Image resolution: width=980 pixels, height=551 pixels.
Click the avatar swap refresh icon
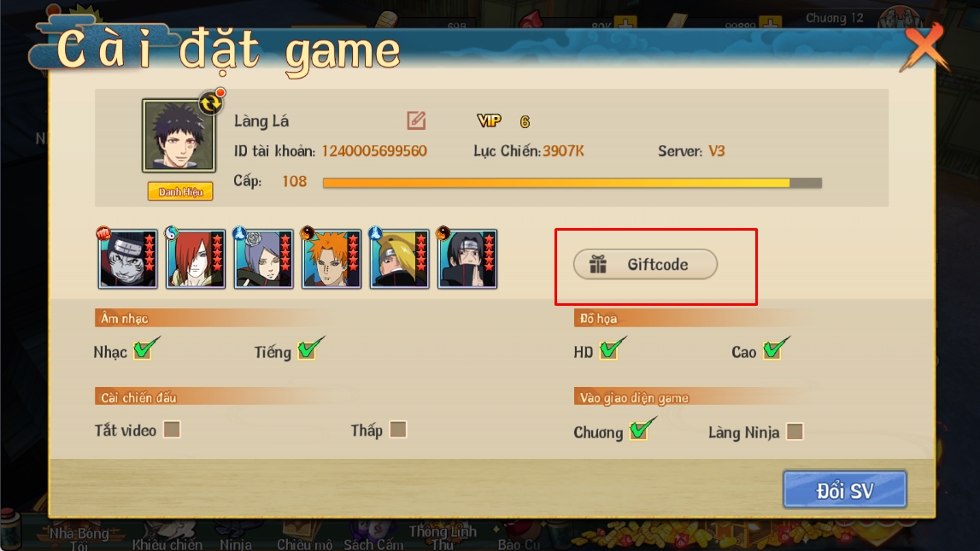[211, 103]
